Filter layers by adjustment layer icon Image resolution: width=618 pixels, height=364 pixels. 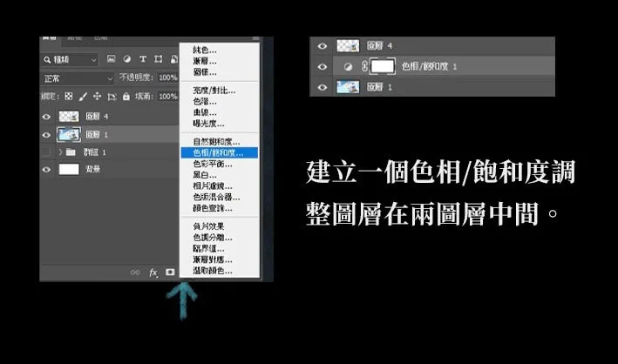[x=127, y=59]
